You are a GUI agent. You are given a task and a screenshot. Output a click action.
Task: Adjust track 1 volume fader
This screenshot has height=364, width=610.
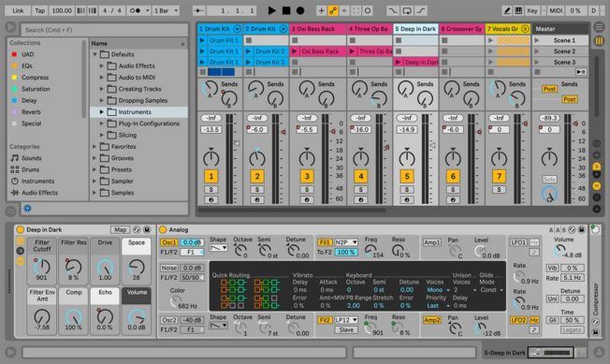click(x=237, y=143)
